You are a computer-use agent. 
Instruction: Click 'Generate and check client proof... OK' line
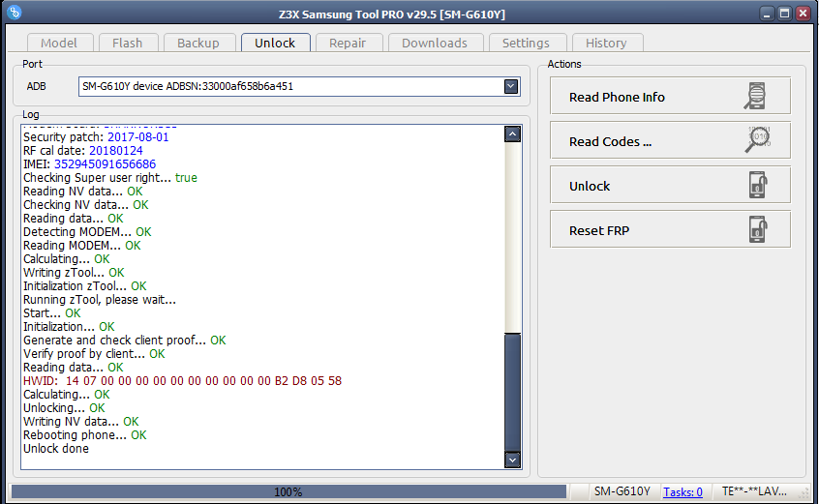pos(124,341)
